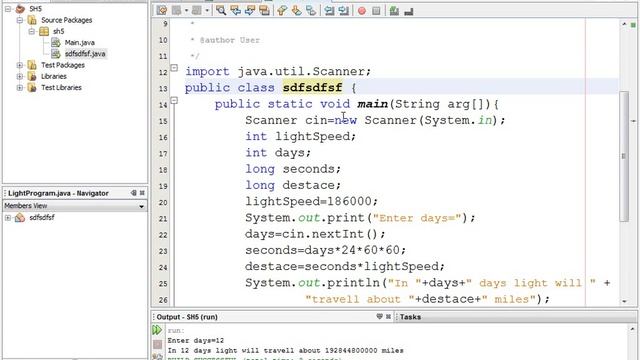Click the Next Bookmark icon
Image resolution: width=640 pixels, height=360 pixels.
(x=297, y=11)
